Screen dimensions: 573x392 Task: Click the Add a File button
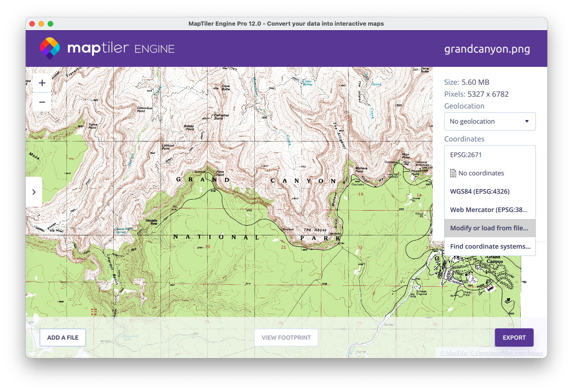63,338
